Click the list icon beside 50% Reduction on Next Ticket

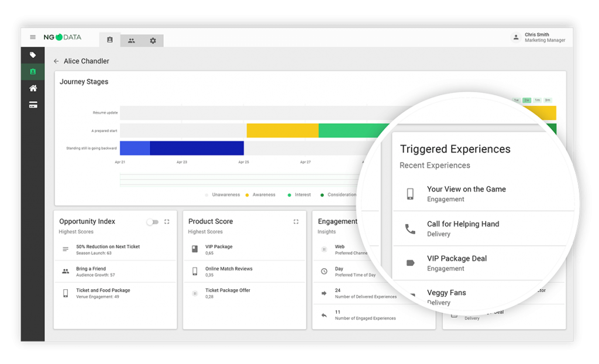tap(66, 249)
